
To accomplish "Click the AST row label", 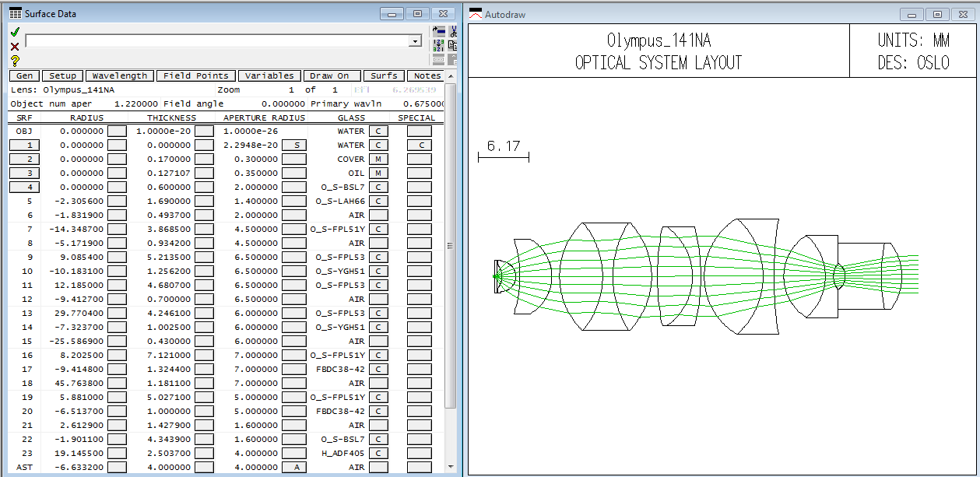I will [x=24, y=467].
